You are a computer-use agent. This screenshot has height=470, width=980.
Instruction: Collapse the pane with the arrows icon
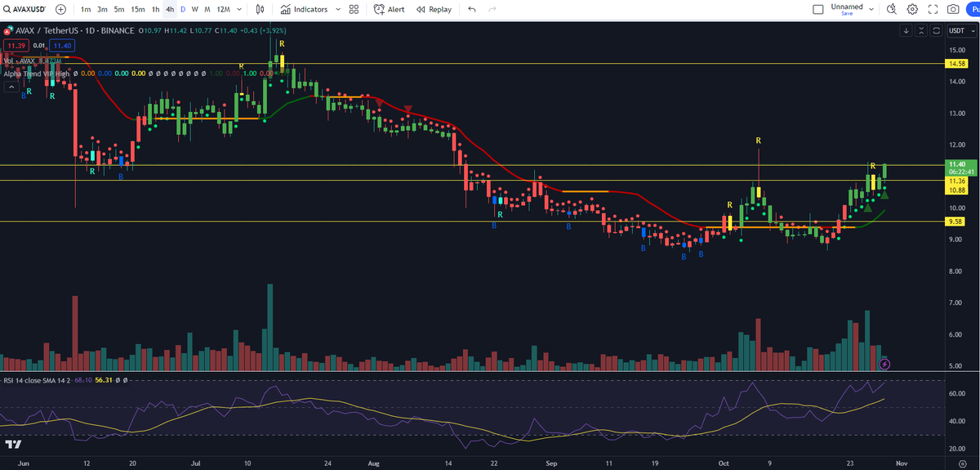coord(921,31)
